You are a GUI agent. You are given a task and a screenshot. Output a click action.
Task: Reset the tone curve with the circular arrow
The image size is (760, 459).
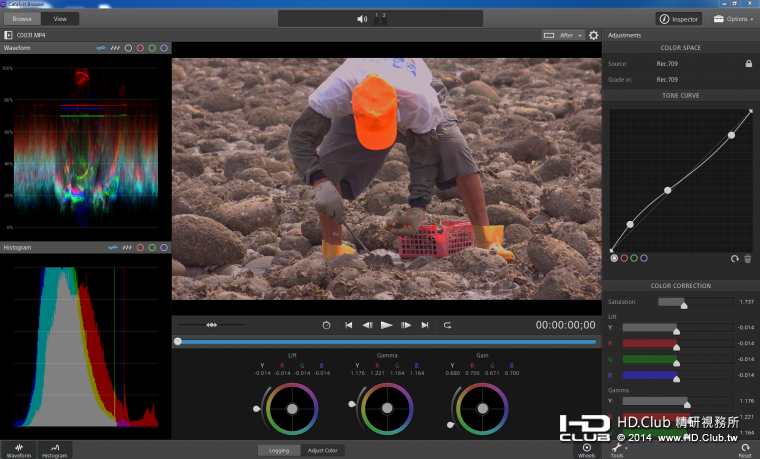(735, 258)
